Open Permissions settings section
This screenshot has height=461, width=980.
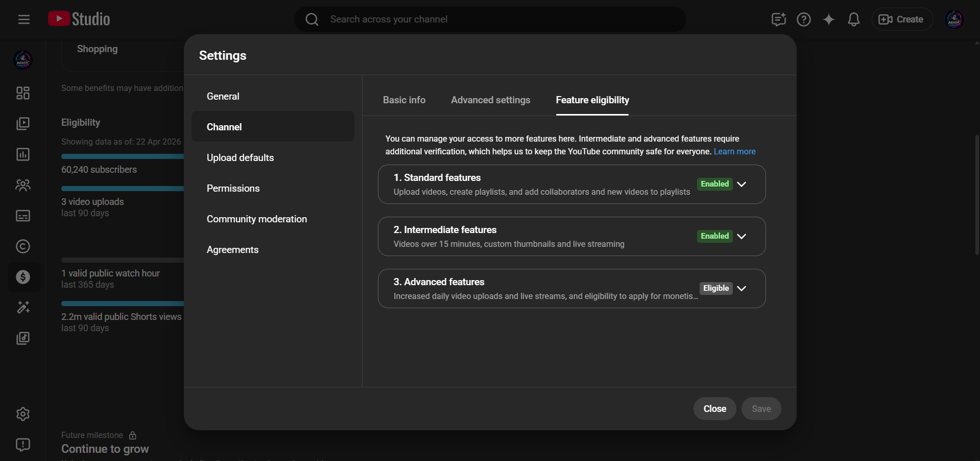tap(273, 188)
